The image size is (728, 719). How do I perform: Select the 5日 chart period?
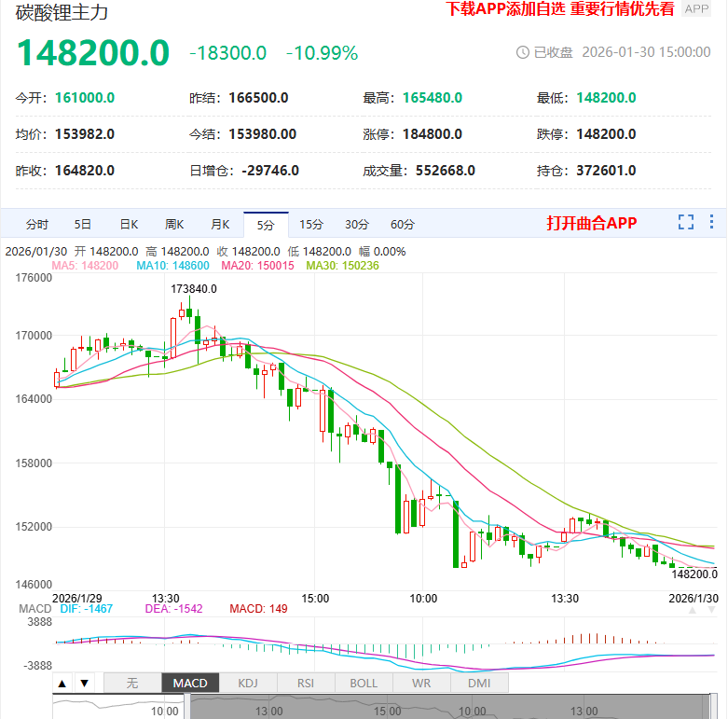coord(83,225)
